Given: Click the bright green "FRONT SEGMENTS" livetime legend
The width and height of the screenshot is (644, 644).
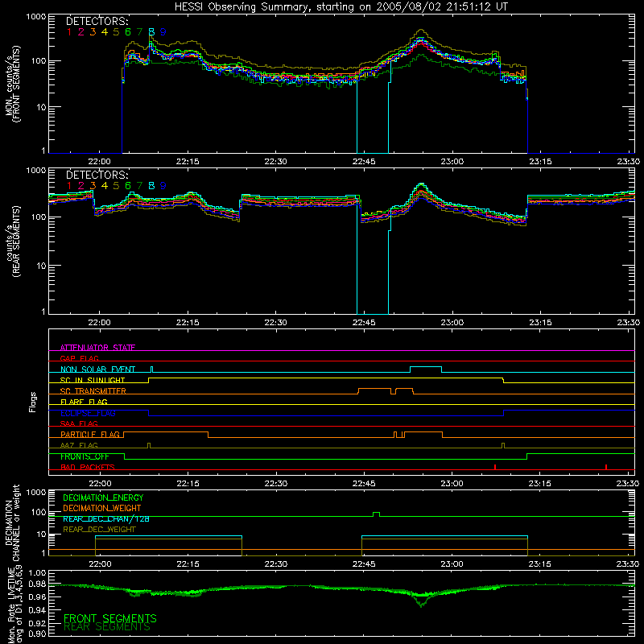Looking at the screenshot, I should click(110, 618).
